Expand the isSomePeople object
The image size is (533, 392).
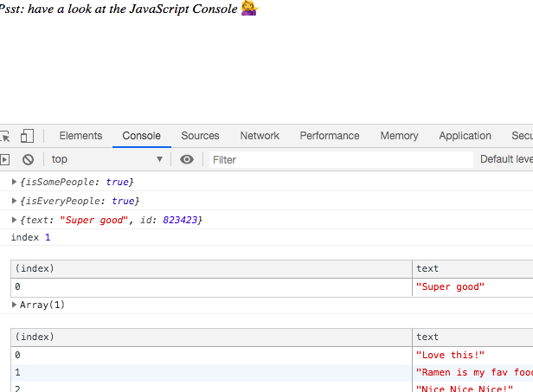point(14,182)
